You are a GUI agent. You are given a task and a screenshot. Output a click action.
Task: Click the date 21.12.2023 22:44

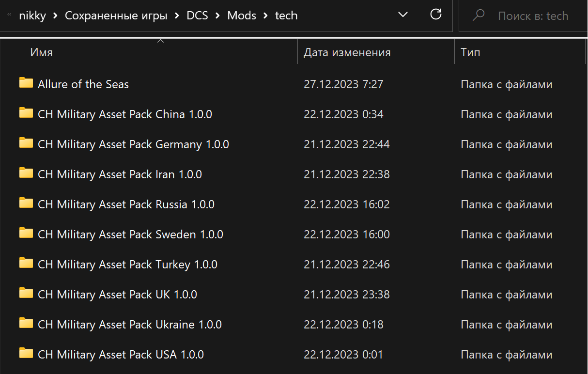347,144
